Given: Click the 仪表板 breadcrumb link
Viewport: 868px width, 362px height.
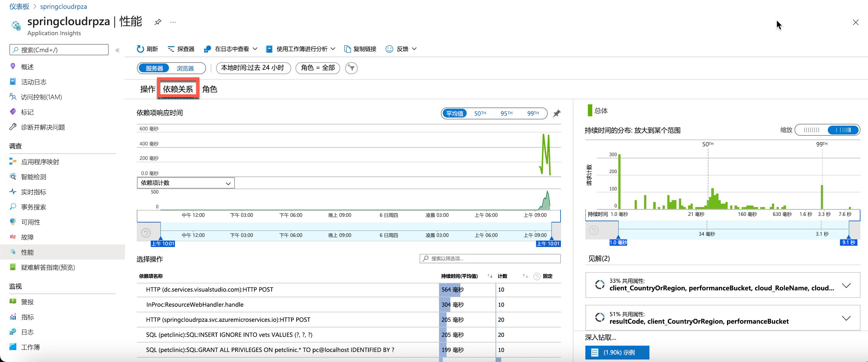Looking at the screenshot, I should click(x=19, y=6).
